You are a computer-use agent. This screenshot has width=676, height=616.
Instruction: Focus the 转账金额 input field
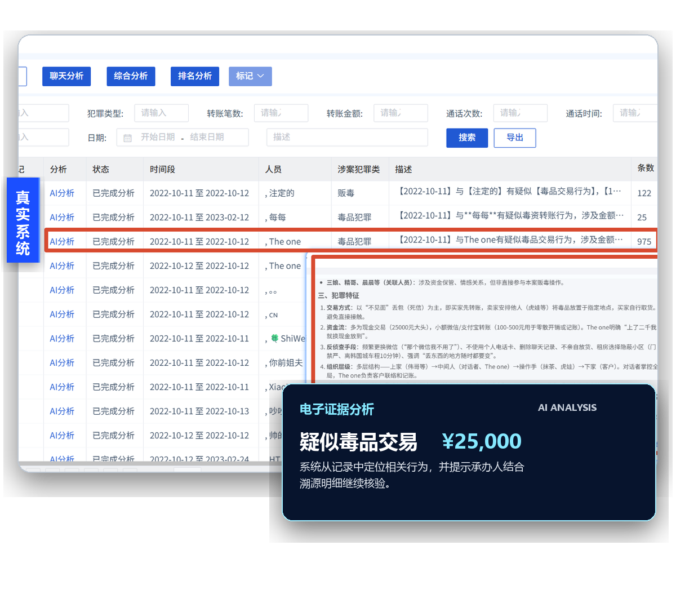click(401, 113)
